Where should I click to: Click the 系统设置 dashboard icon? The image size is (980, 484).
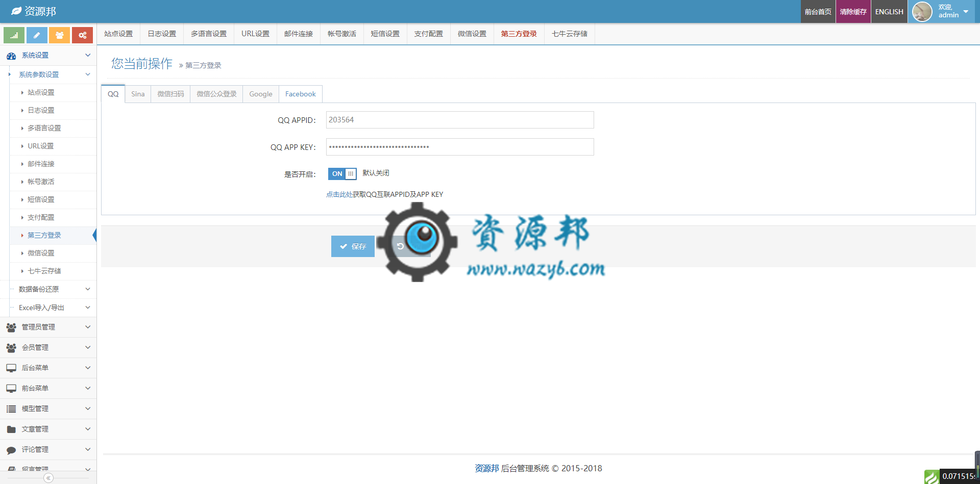[x=11, y=56]
